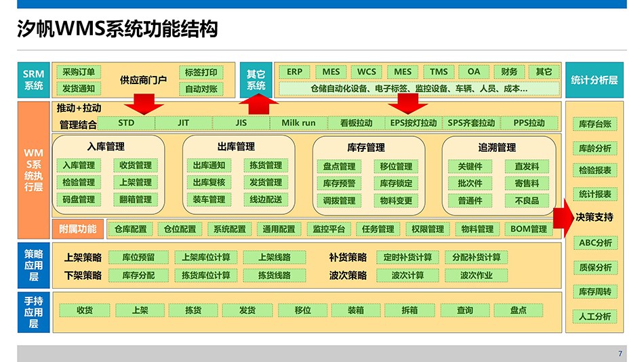This screenshot has height=362, width=644.
Task: Click the 库存预警 function box
Action: 339,183
